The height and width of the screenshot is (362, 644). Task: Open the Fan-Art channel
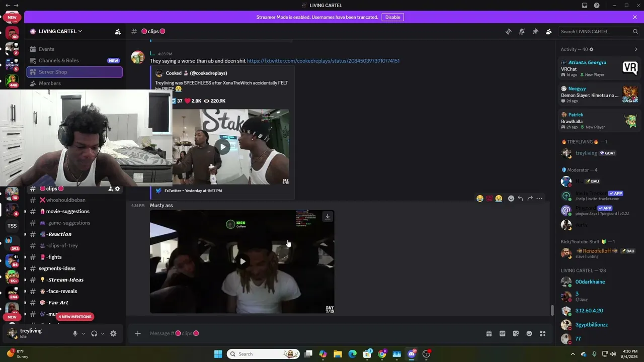[74, 303]
